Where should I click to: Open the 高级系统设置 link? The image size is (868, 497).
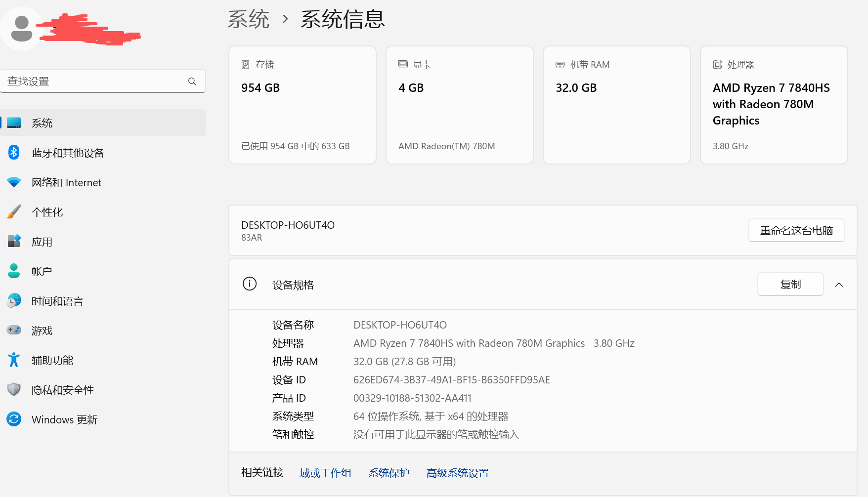point(458,473)
